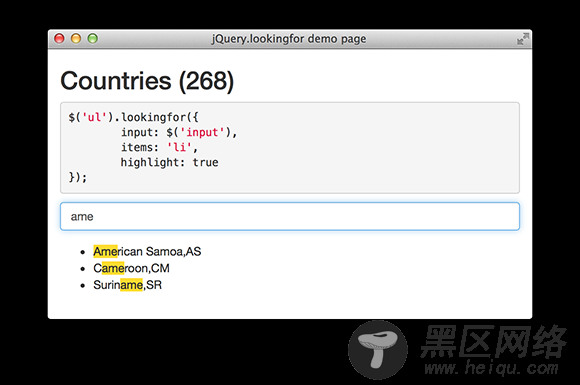Zoom window using green button
The image size is (580, 385).
tap(92, 38)
